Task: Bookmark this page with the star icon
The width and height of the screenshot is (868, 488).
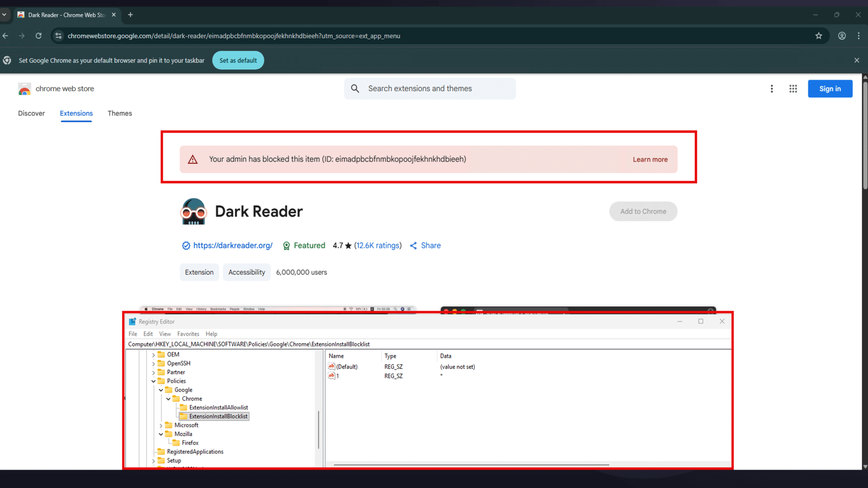Action: coord(819,36)
